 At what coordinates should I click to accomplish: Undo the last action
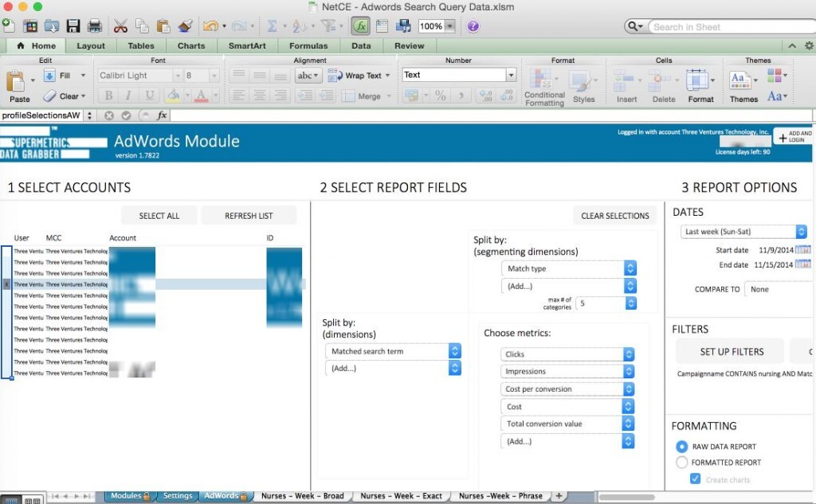[210, 26]
